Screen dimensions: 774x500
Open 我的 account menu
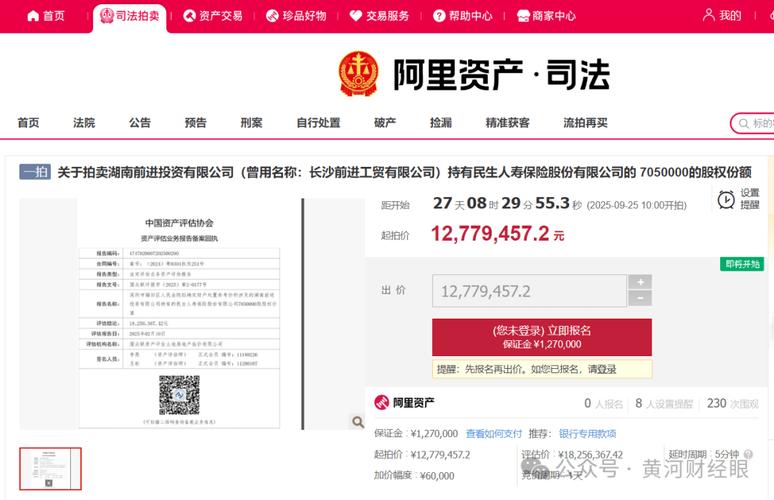(x=722, y=15)
